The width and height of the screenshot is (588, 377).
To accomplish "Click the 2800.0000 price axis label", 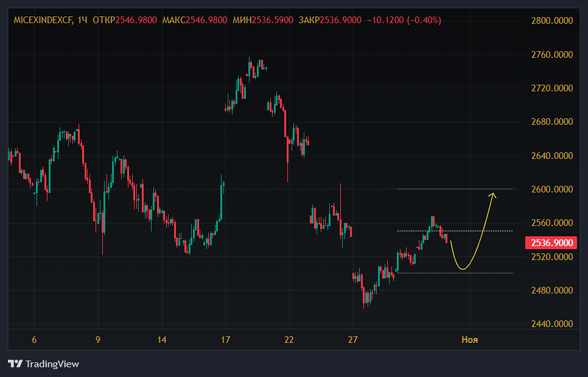I will coord(552,21).
